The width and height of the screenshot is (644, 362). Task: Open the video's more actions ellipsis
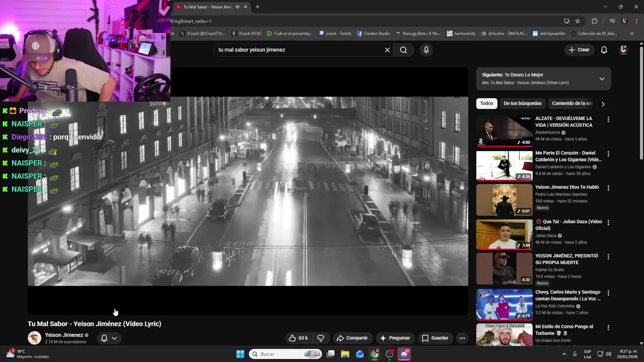coord(462,338)
